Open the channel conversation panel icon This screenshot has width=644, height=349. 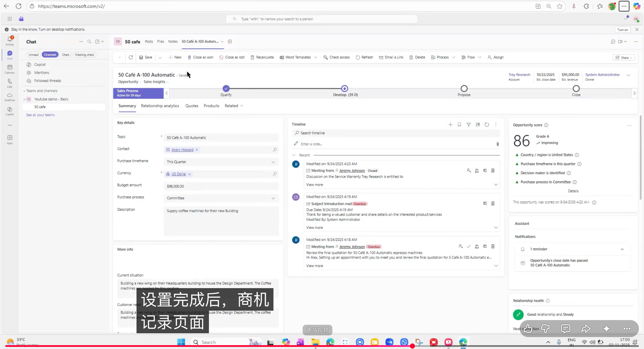pos(613,41)
